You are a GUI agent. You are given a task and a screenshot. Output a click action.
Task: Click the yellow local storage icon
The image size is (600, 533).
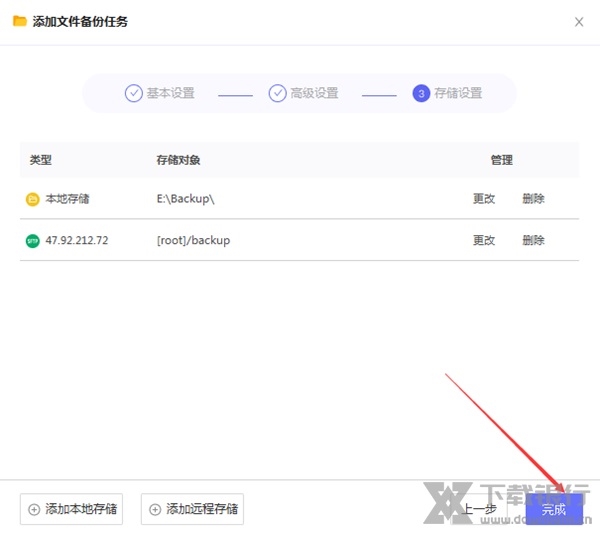click(x=33, y=199)
